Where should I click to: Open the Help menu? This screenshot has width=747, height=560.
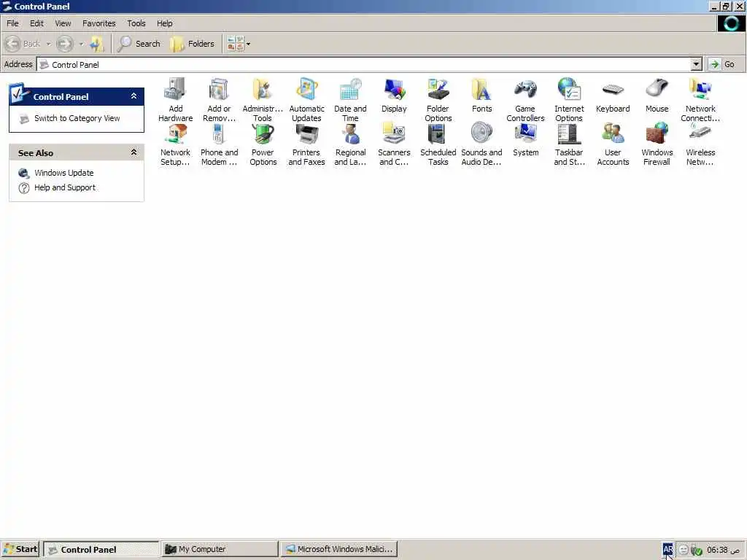point(165,23)
